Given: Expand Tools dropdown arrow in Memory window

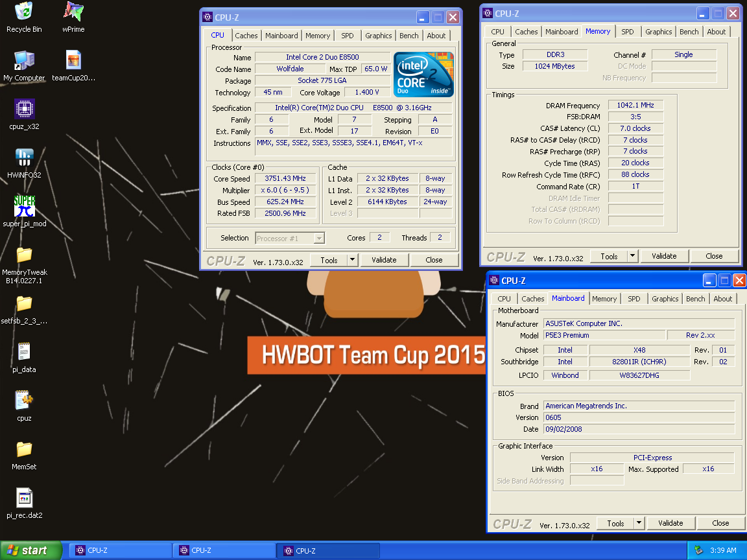Looking at the screenshot, I should click(x=633, y=256).
